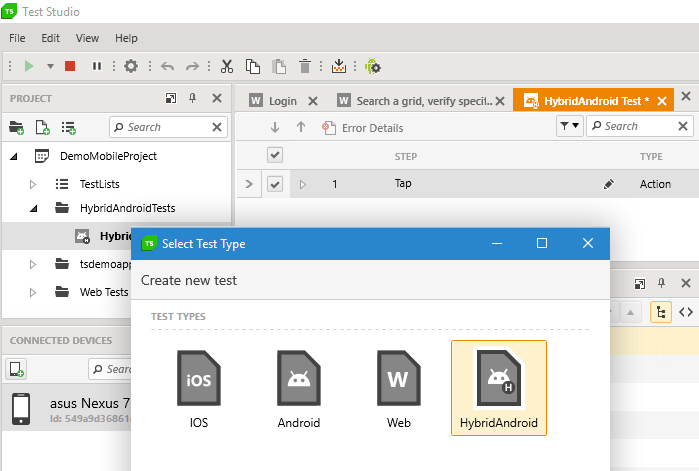Choose the HybridAndroid test type
The width and height of the screenshot is (699, 471).
tap(499, 388)
